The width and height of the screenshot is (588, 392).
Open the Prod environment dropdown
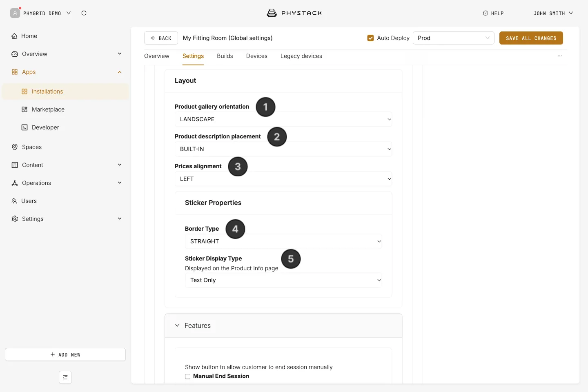tap(454, 38)
